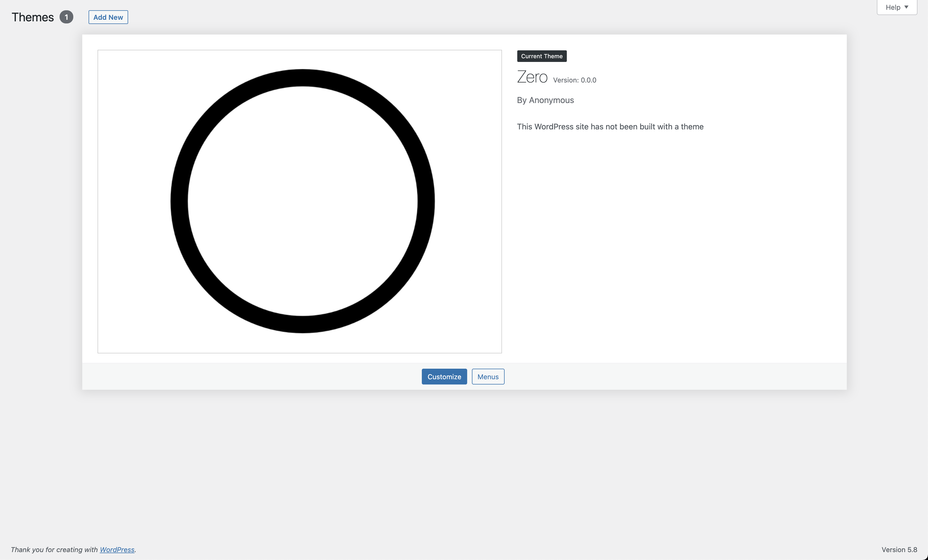The width and height of the screenshot is (928, 560).
Task: Click the Version 0.0.0 label
Action: click(x=574, y=80)
